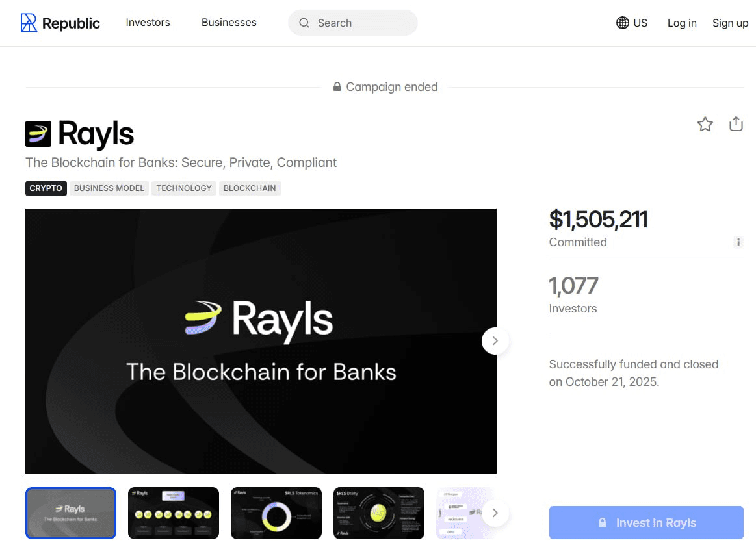Image resolution: width=756 pixels, height=558 pixels.
Task: Advance main slideshow with next arrow
Action: 495,341
